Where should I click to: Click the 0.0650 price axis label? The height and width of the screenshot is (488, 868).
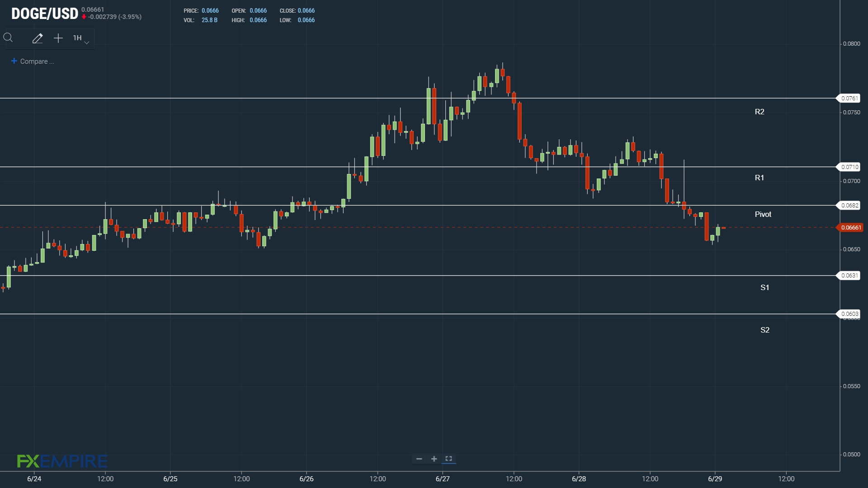click(852, 249)
